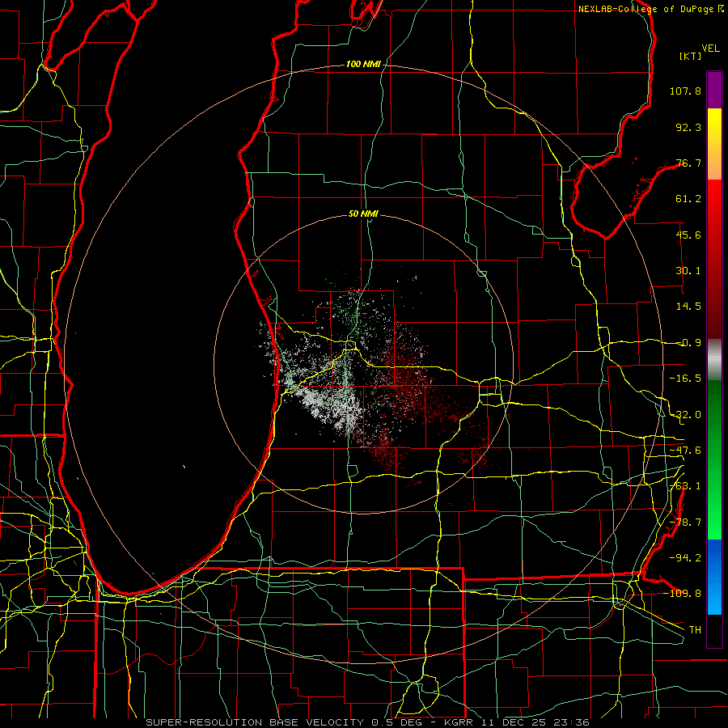Click the NEXLAB-College of DuPage label

[651, 9]
